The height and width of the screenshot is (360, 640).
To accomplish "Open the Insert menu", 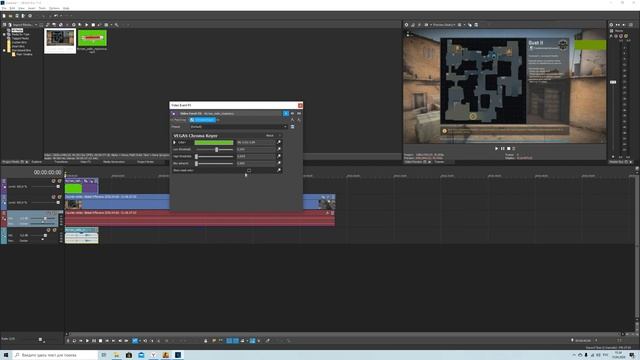I will tap(31, 8).
